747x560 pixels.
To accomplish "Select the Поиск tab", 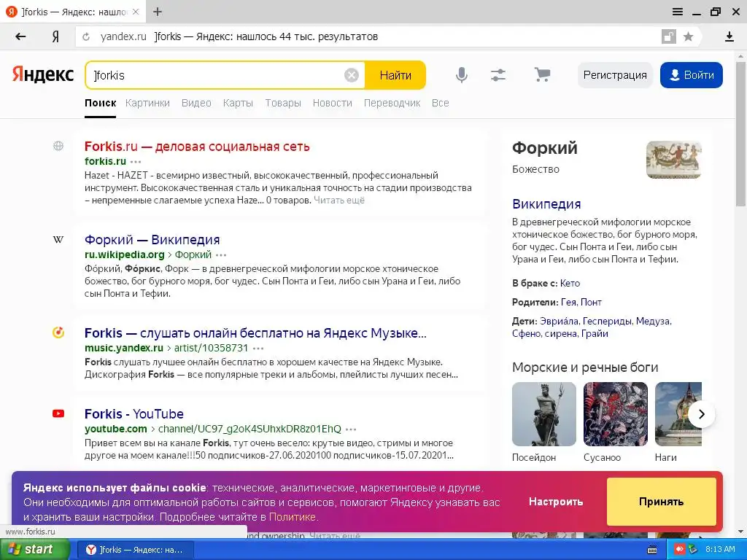I will (x=101, y=103).
